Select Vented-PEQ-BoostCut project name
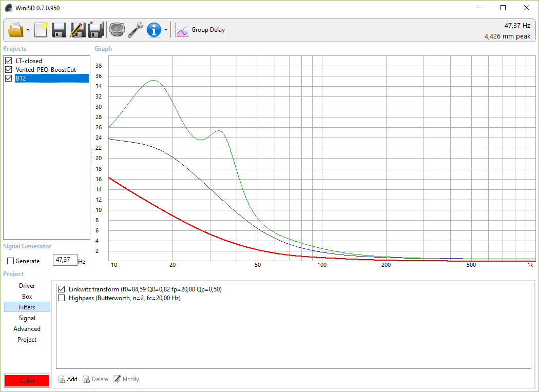539x392 pixels. click(46, 69)
